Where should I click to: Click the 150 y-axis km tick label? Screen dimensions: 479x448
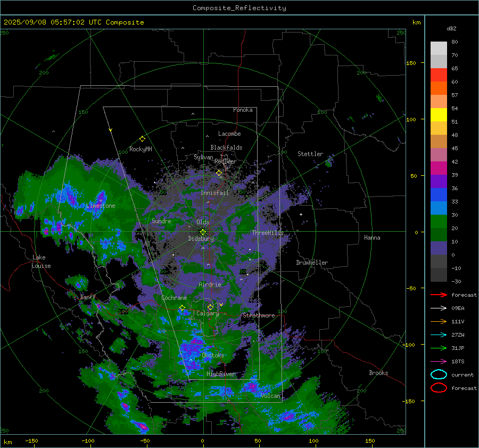coord(411,63)
